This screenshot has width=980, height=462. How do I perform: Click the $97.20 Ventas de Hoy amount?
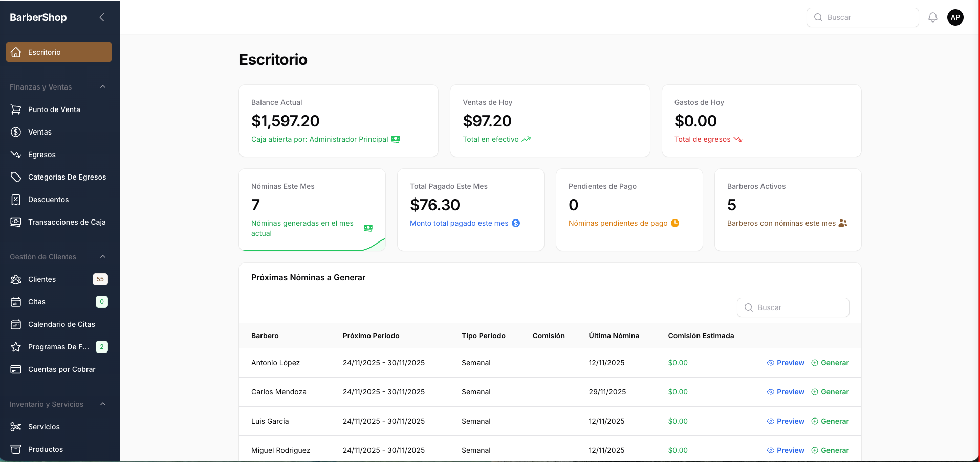click(487, 121)
